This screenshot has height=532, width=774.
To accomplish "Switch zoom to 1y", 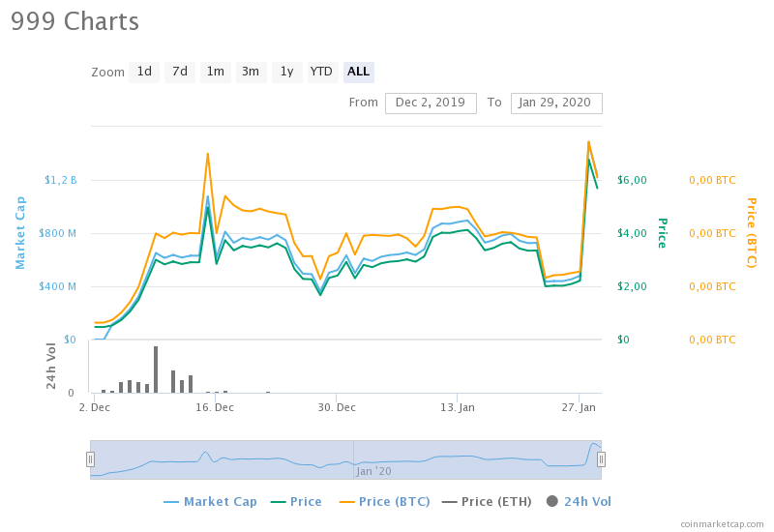I will (286, 72).
